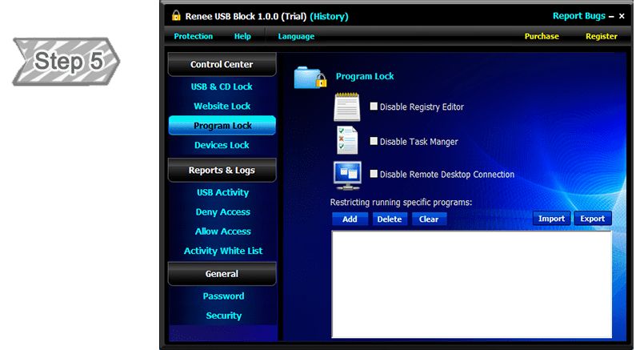The width and height of the screenshot is (644, 350).
Task: Open Password settings
Action: tap(223, 296)
